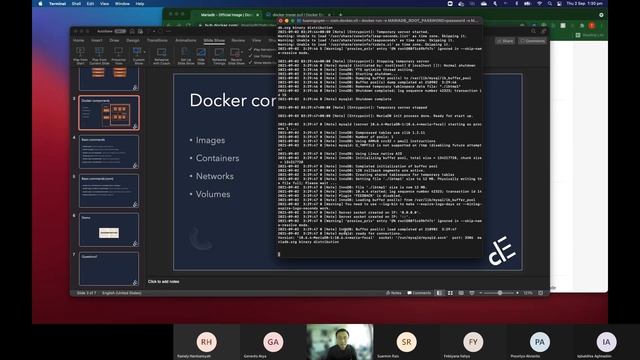Open the Window menu in macOS menu bar
The height and width of the screenshot is (360, 640).
[122, 4]
